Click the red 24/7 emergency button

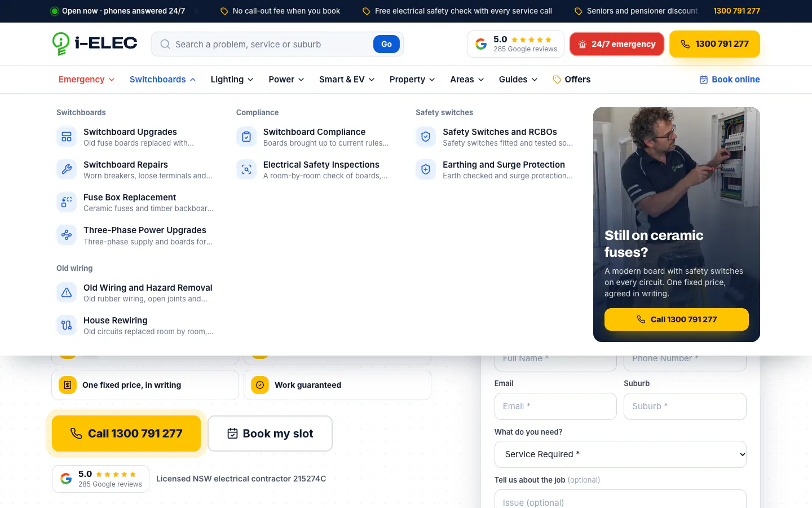[x=617, y=44]
